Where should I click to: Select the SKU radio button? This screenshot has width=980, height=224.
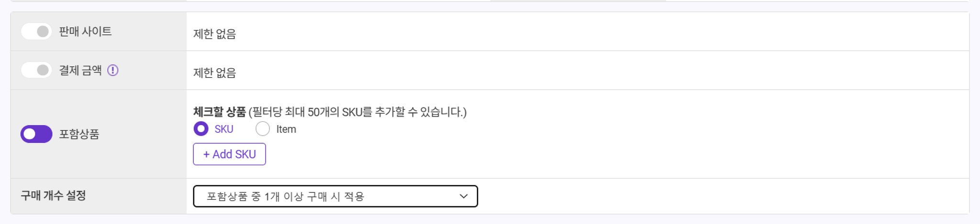tap(201, 128)
